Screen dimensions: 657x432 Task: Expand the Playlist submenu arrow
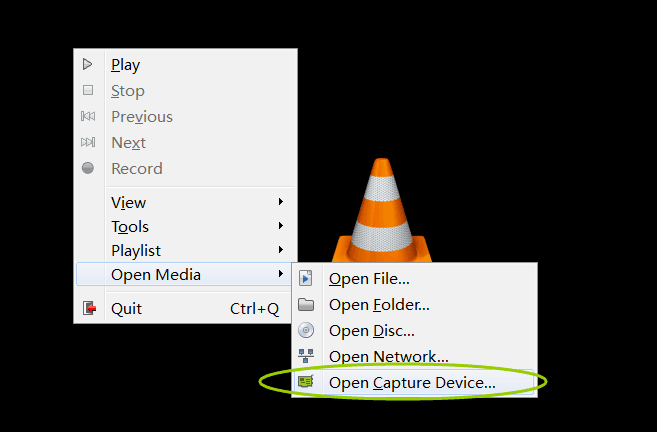281,250
